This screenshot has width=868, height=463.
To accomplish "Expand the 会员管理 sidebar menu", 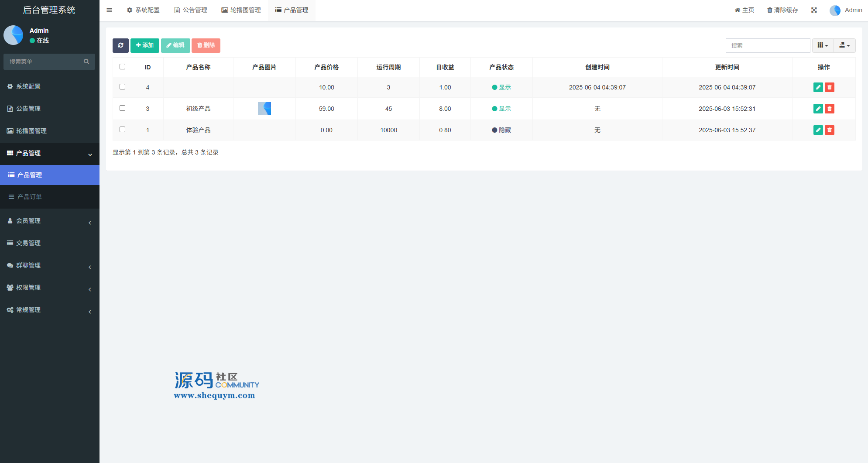I will pyautogui.click(x=49, y=221).
